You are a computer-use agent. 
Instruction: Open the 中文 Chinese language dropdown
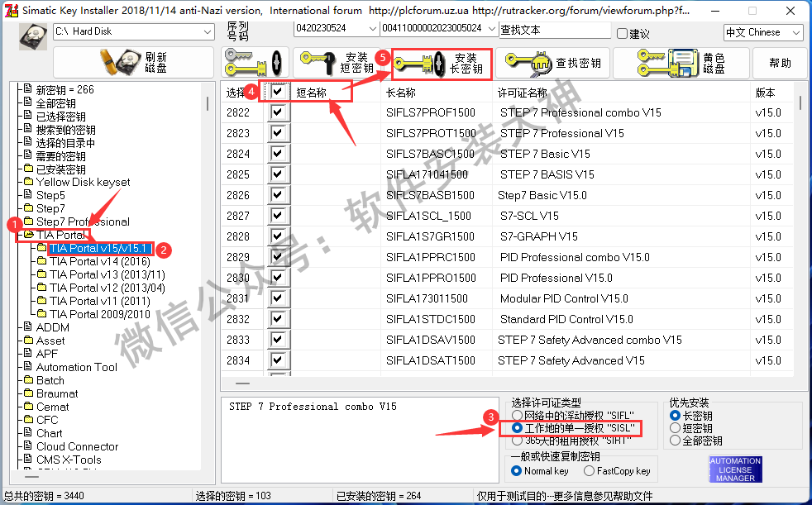(763, 32)
